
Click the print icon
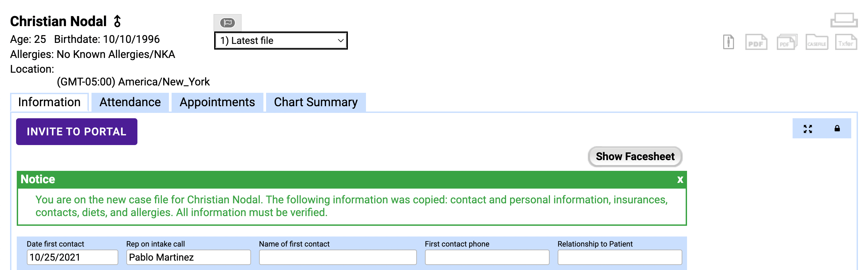click(844, 20)
